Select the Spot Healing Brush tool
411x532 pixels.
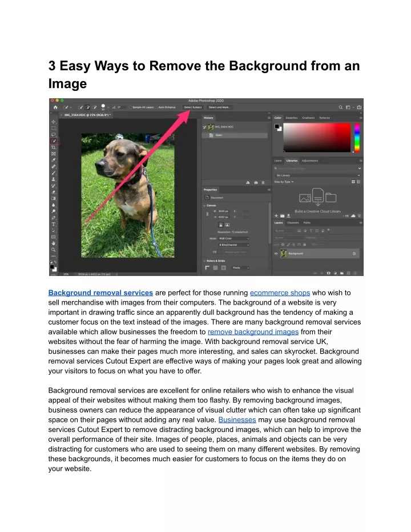tap(54, 167)
